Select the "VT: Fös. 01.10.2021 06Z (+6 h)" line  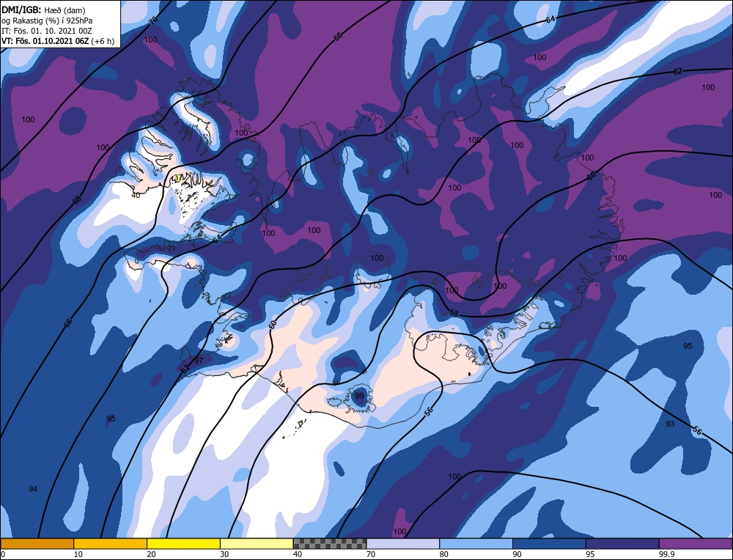(x=57, y=41)
